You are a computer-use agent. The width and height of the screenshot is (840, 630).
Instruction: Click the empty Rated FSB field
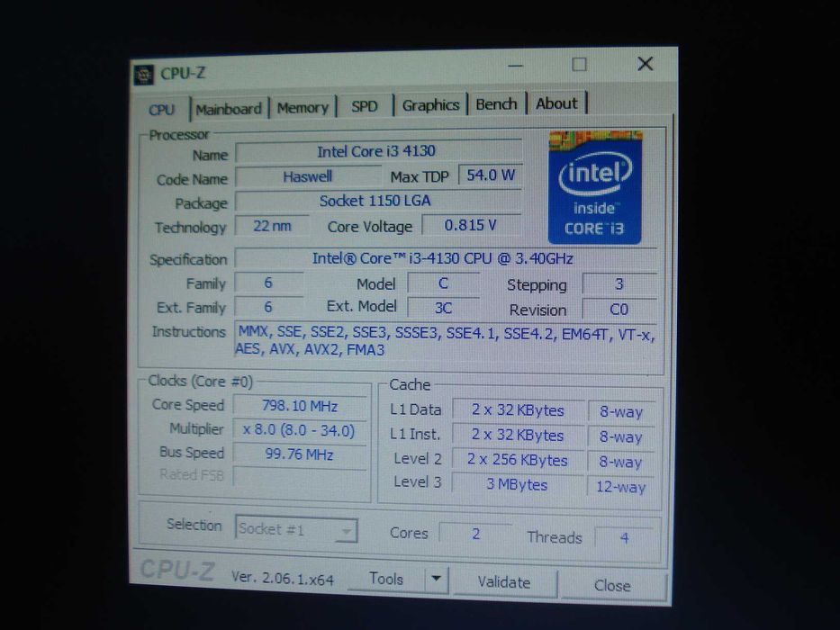pyautogui.click(x=300, y=476)
